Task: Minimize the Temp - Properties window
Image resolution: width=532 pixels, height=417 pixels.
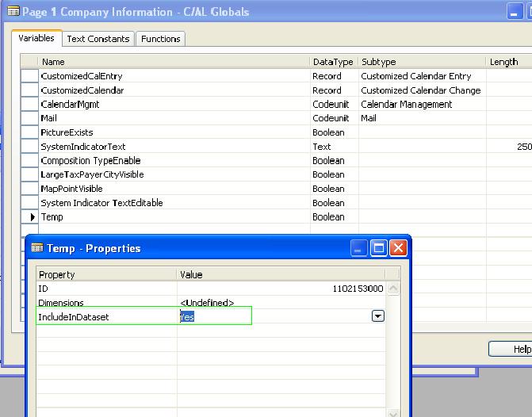Action: 358,247
